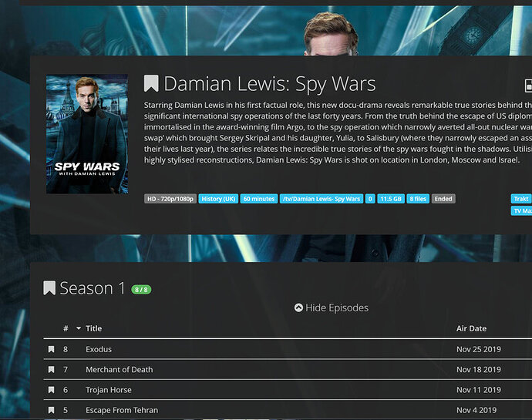Toggle Season 1 monitored bookmark icon
532x420 pixels.
click(x=49, y=287)
